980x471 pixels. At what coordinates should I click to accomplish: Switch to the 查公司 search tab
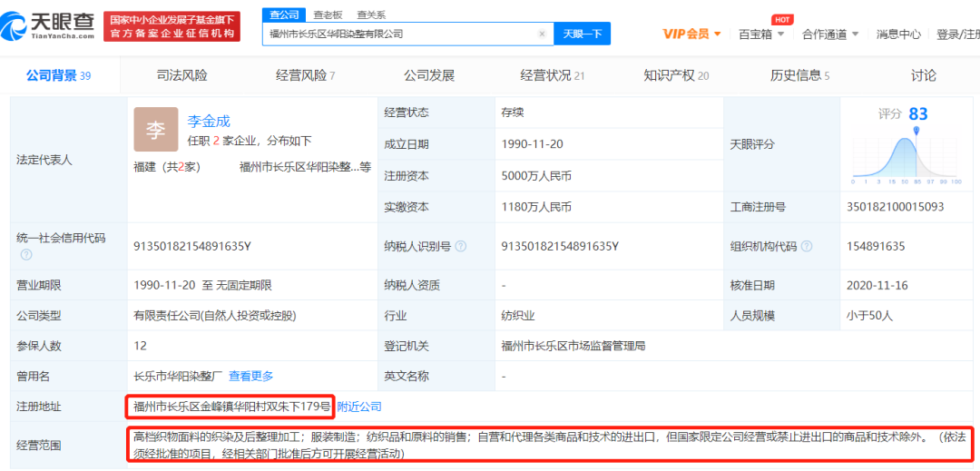(x=284, y=15)
